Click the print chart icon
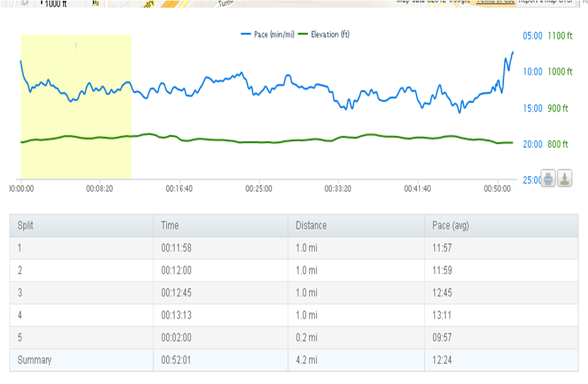The image size is (588, 384). 548,179
